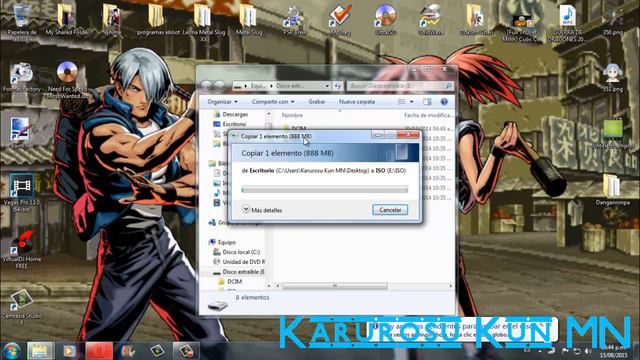Click the Windows Start orb
The width and height of the screenshot is (640, 360).
point(11,351)
